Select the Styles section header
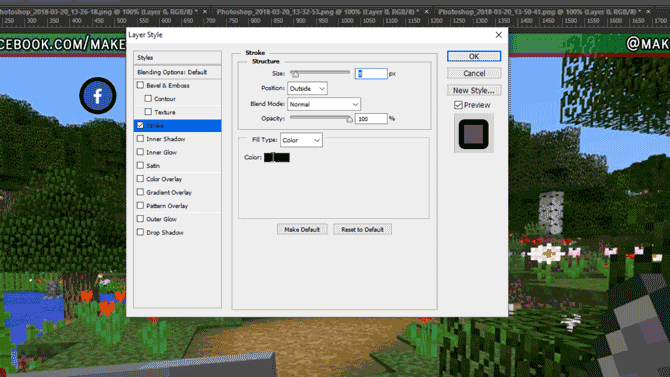 (x=177, y=57)
